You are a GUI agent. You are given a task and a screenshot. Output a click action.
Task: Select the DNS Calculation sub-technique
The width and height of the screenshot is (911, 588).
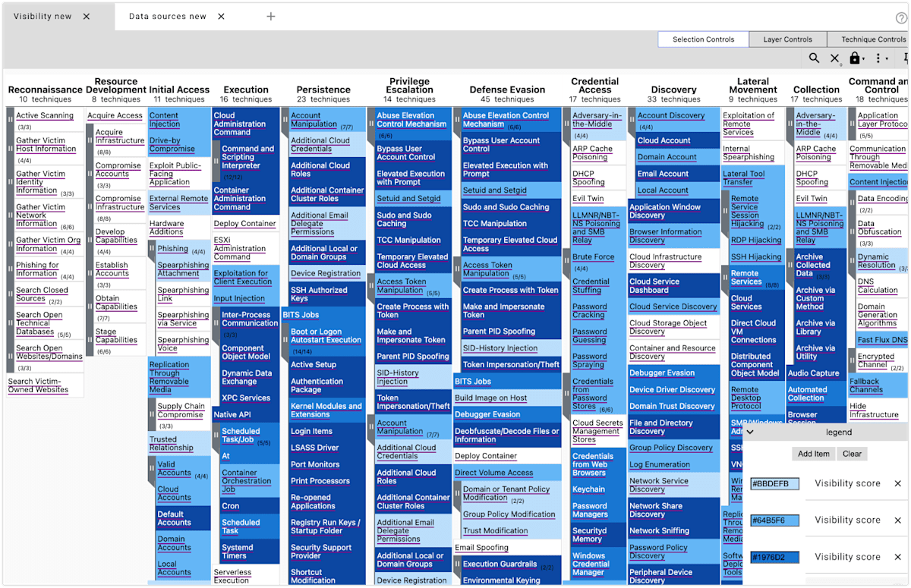pyautogui.click(x=882, y=286)
